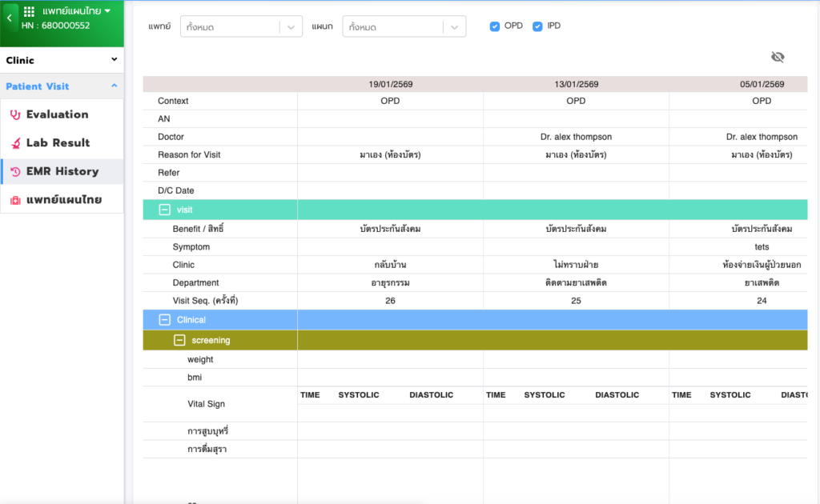Open the Lab Result menu item

[x=58, y=143]
